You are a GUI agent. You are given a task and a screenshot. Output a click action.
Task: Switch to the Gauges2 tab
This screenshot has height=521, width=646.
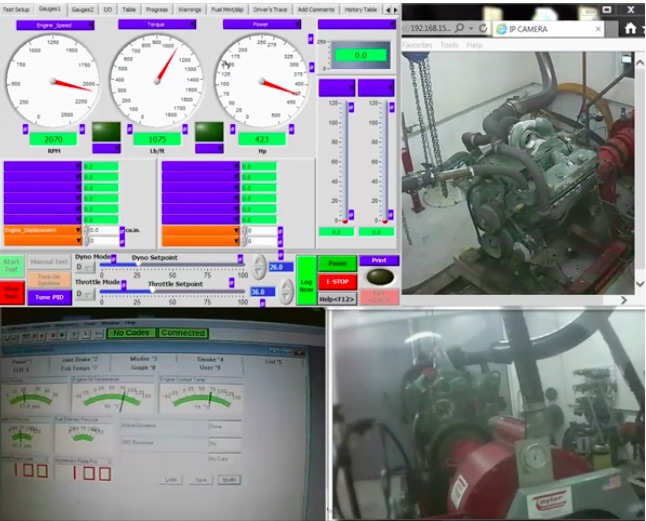click(81, 9)
